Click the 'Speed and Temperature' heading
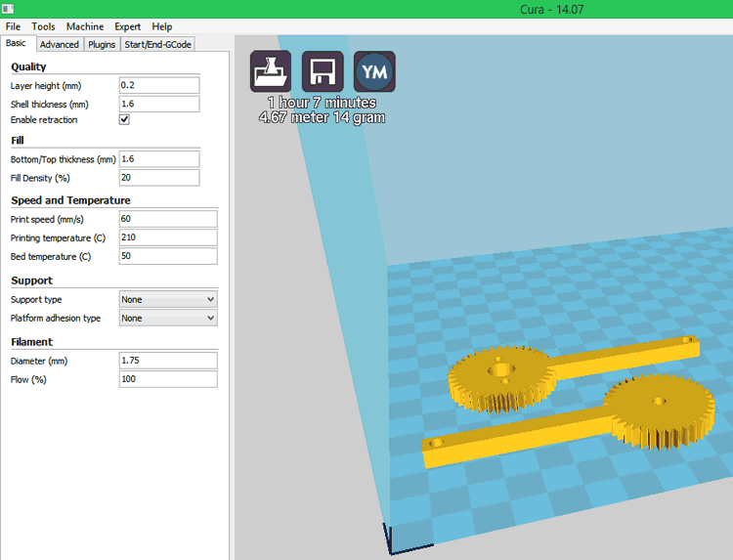This screenshot has height=560, width=733. pyautogui.click(x=70, y=200)
